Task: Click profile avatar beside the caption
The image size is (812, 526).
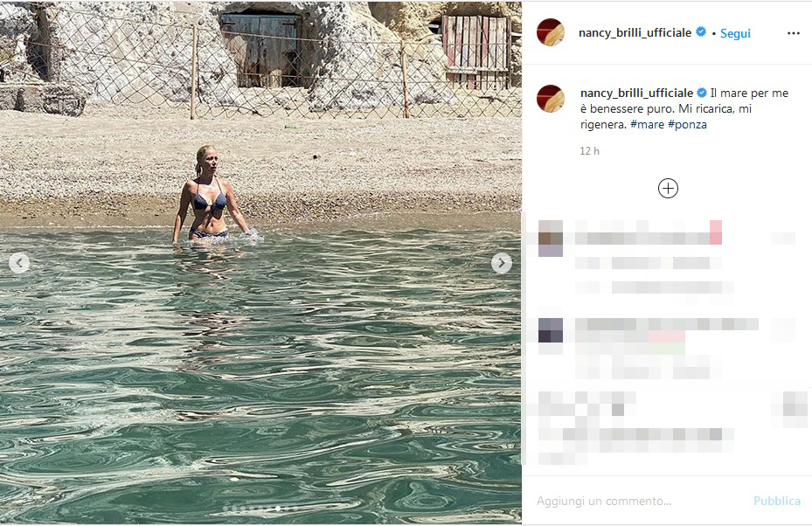Action: [551, 99]
